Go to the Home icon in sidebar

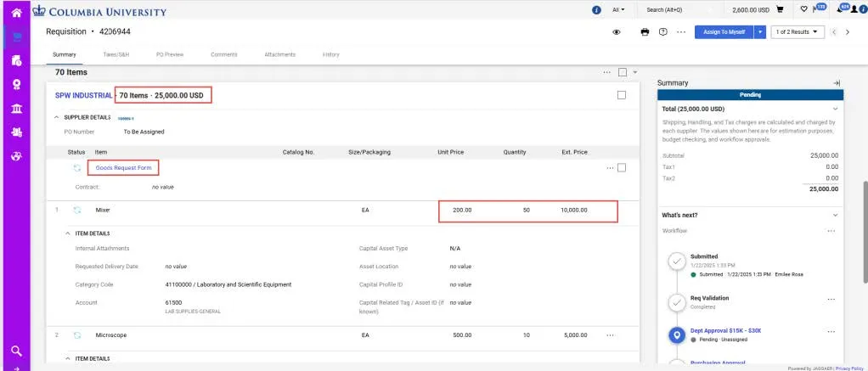coord(17,12)
